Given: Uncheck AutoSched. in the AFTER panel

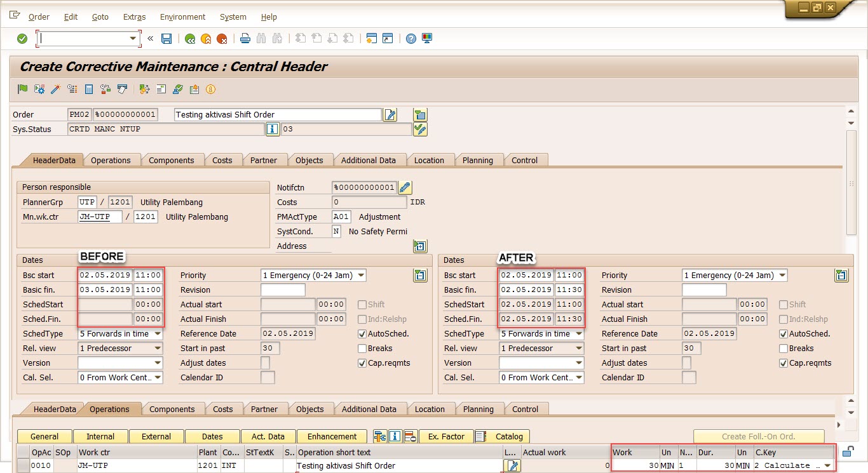Looking at the screenshot, I should 783,334.
